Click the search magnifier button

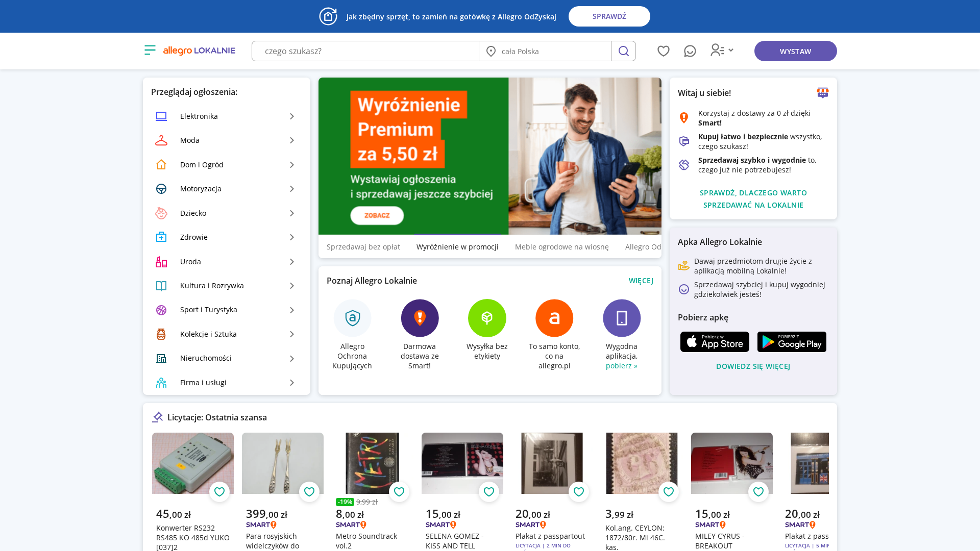(623, 51)
